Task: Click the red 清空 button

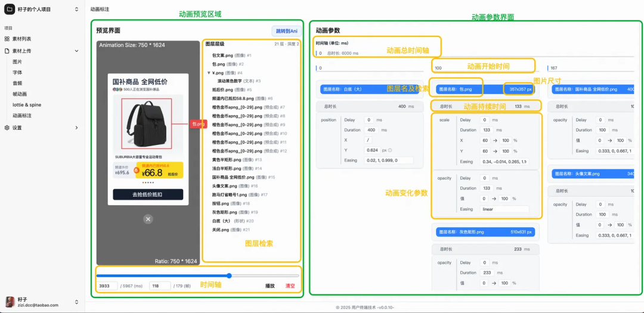Action: pyautogui.click(x=290, y=286)
